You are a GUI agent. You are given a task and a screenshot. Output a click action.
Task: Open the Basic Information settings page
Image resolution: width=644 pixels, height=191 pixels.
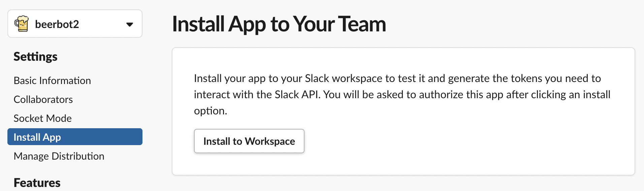(52, 81)
